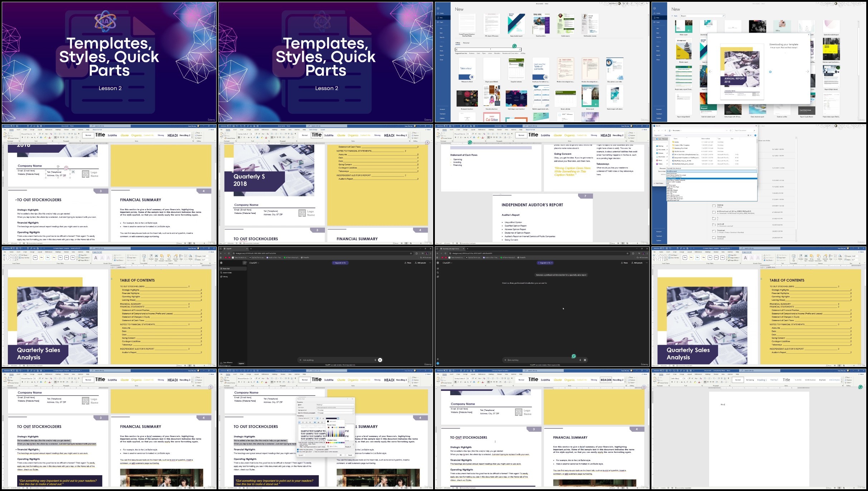Click magnifier icon in empty template search box
This screenshot has width=868, height=491.
click(520, 49)
